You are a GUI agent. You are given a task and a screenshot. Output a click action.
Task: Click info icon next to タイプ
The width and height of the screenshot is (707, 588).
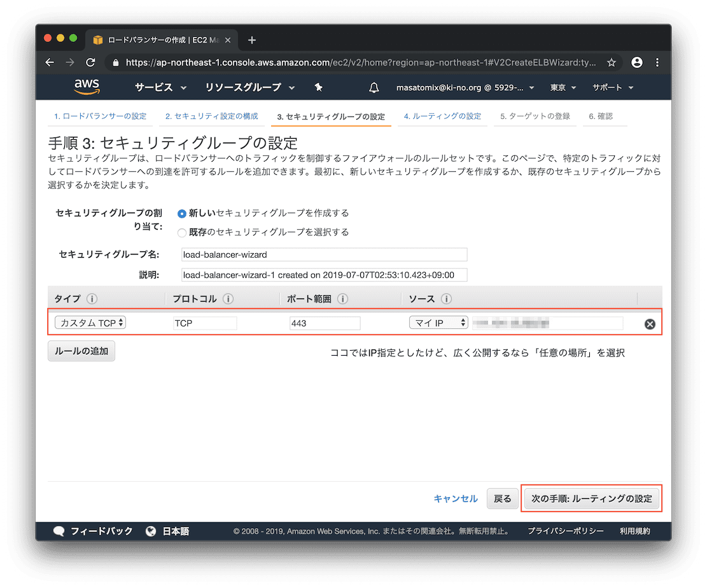pyautogui.click(x=92, y=298)
